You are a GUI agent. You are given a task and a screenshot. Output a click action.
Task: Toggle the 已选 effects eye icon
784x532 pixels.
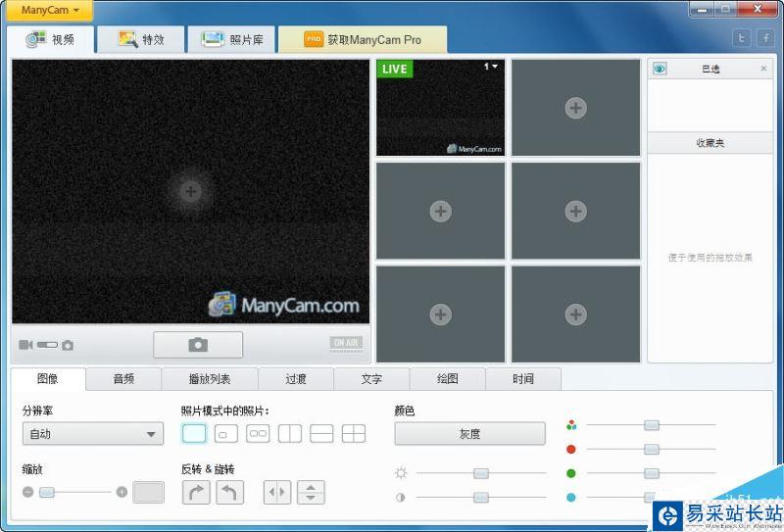tap(660, 69)
